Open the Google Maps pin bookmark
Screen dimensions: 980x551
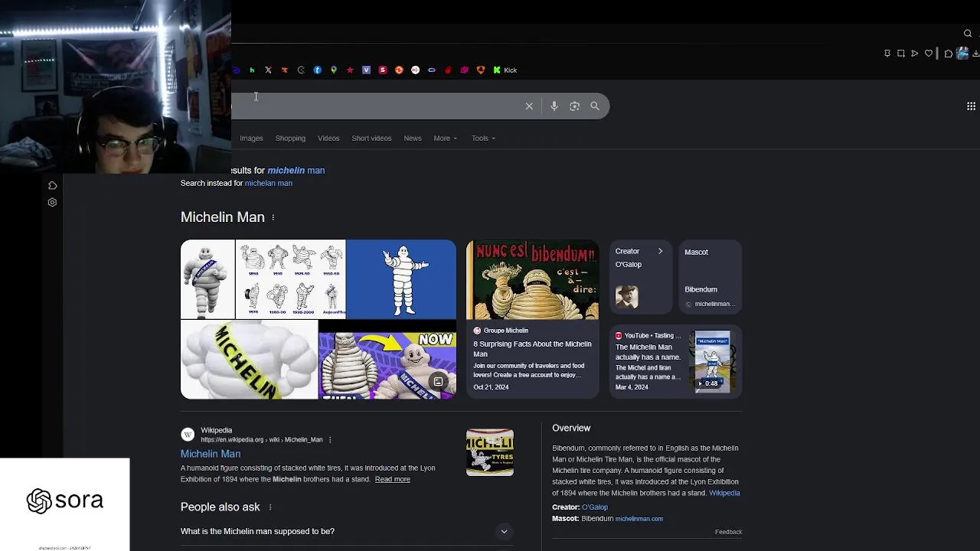click(x=334, y=70)
